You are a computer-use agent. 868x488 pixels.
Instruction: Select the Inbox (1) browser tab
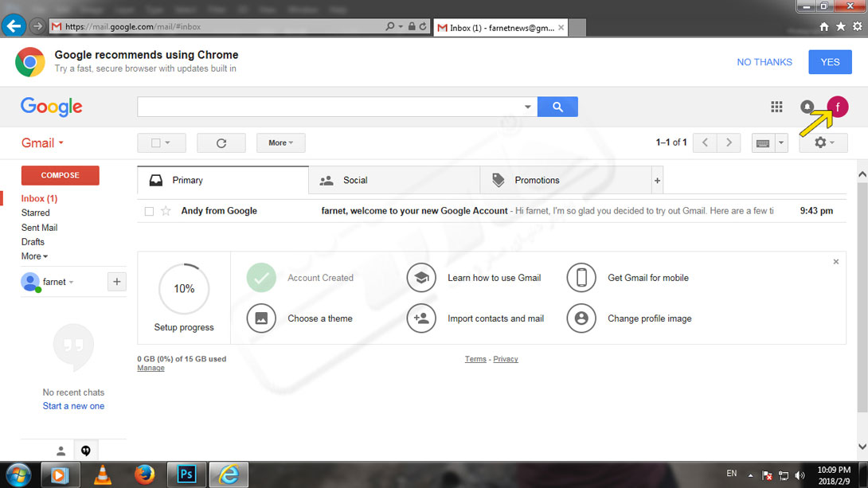coord(500,28)
